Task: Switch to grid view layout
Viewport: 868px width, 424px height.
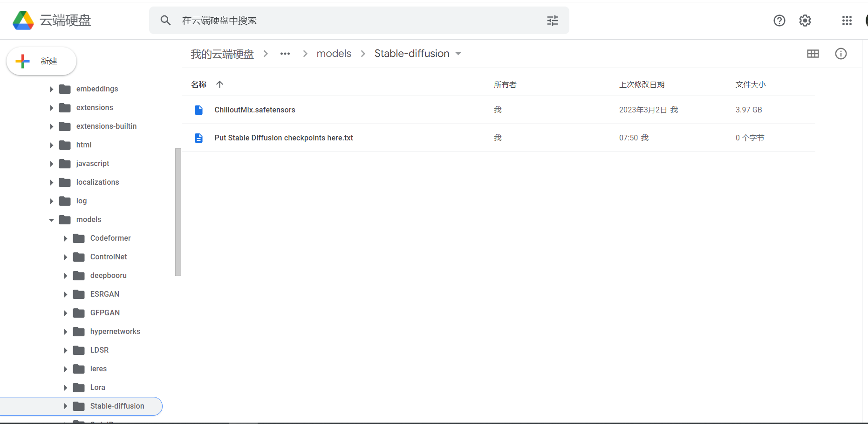Action: pos(813,54)
